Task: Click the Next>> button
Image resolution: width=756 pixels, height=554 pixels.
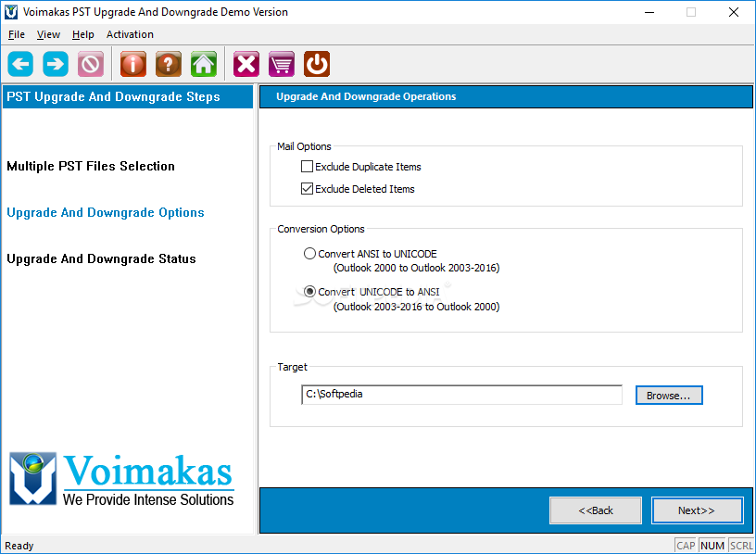Action: (x=697, y=510)
